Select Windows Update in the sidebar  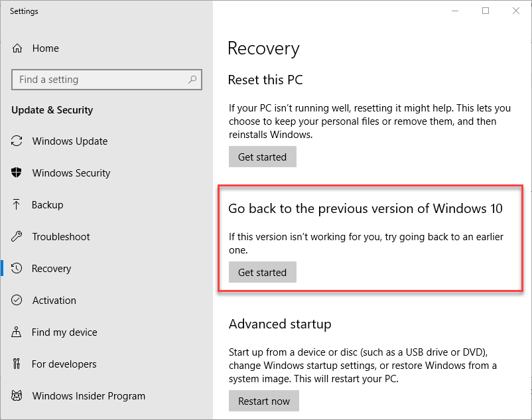click(70, 141)
